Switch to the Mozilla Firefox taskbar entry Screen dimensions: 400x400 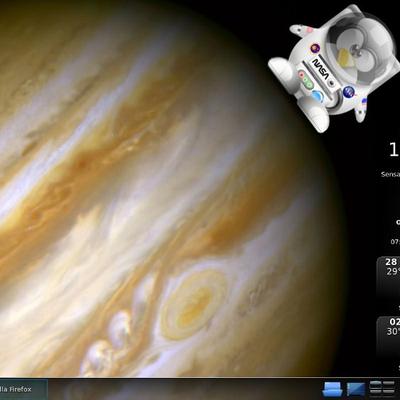coord(23,389)
